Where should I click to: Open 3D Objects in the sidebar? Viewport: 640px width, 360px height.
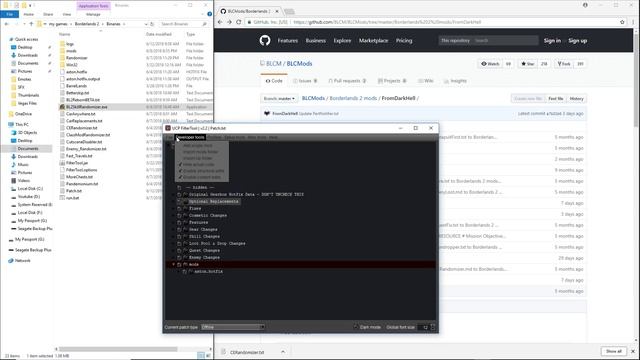coord(27,133)
